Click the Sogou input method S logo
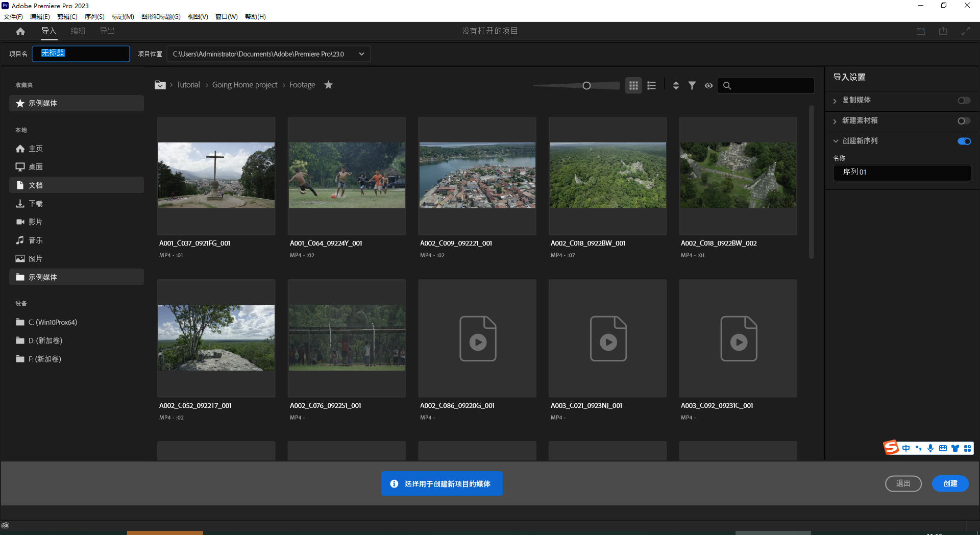This screenshot has height=535, width=980. click(x=891, y=448)
